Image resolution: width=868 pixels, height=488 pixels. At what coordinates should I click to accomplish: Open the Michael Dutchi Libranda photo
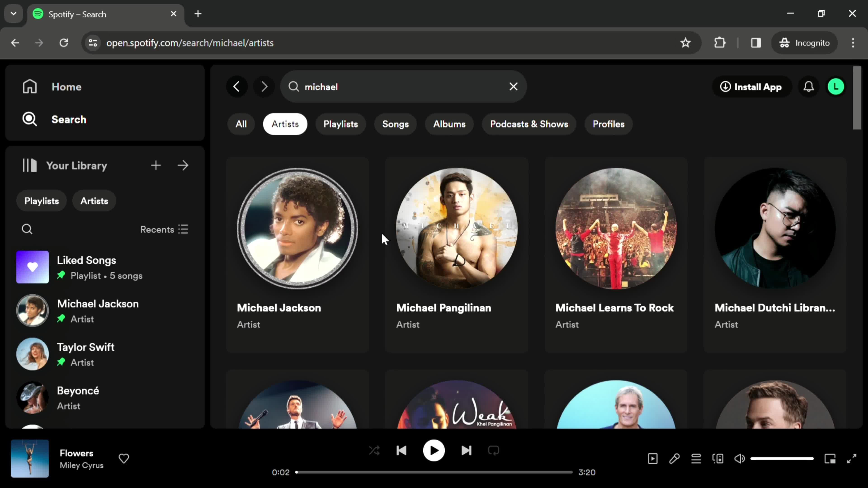coord(775,228)
